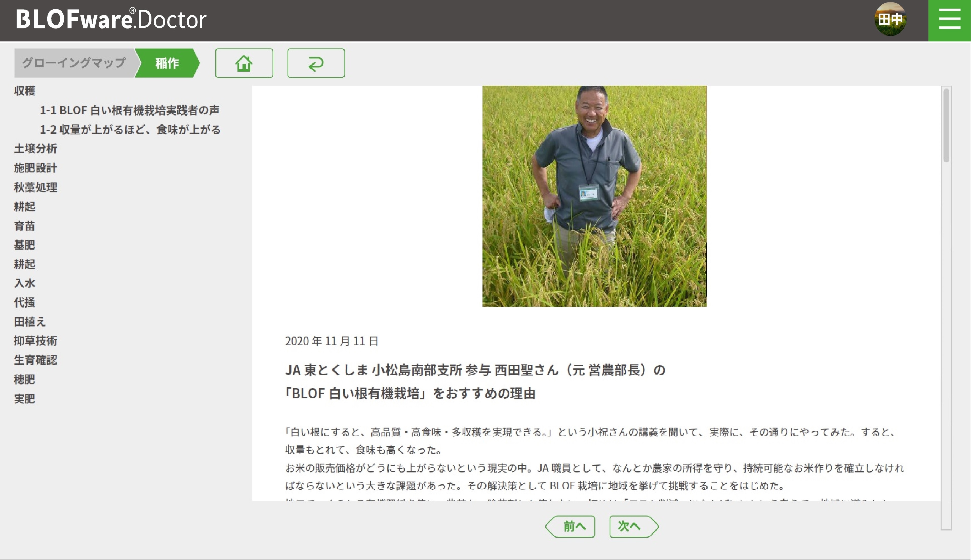This screenshot has height=560, width=971.
Task: Click the BLOFware Doctor logo
Action: pyautogui.click(x=111, y=19)
